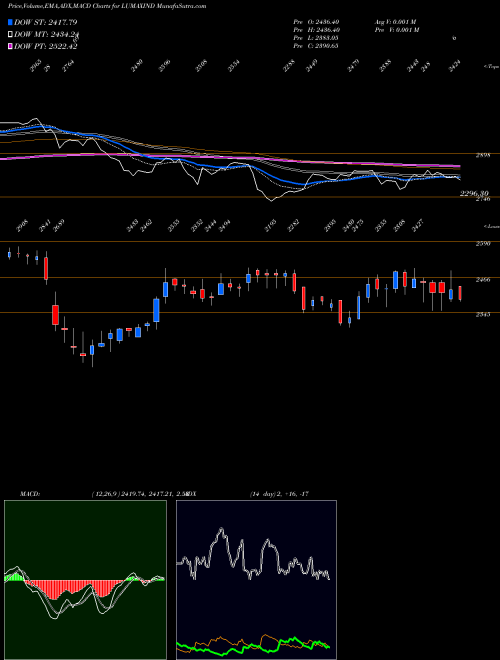Click the 'Avg V: 0.001 M' volume text

click(397, 22)
